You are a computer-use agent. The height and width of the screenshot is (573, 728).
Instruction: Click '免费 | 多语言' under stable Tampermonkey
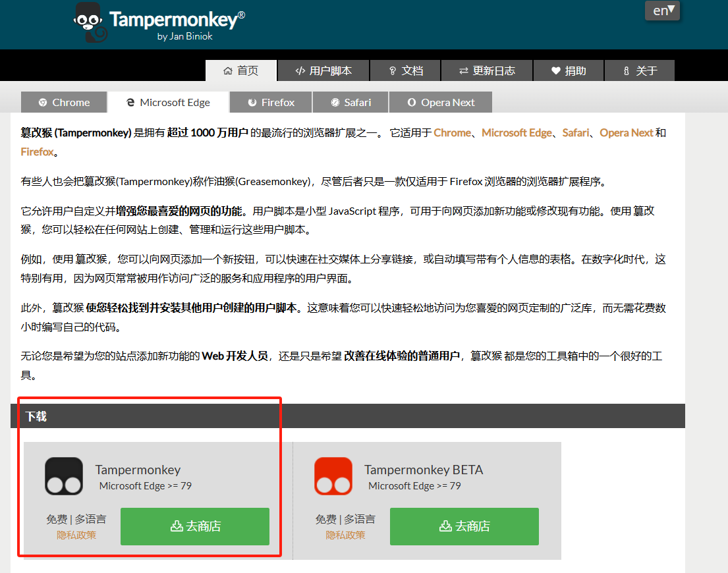click(76, 519)
